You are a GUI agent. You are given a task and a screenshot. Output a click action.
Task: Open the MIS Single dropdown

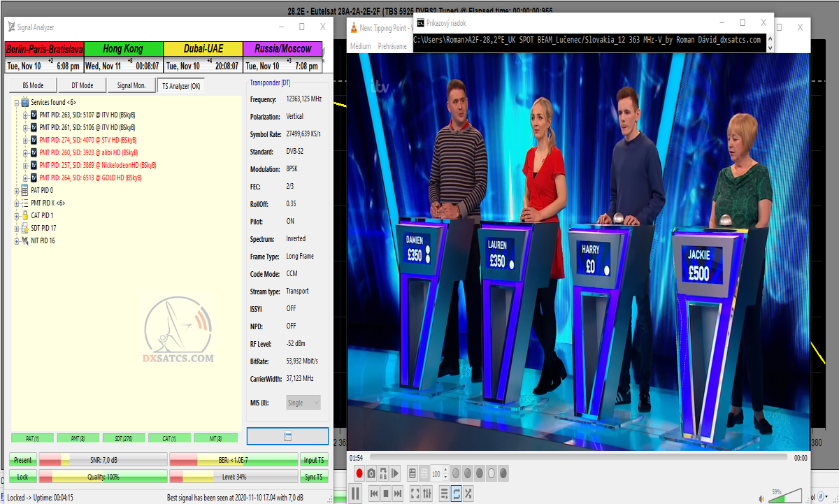(303, 403)
